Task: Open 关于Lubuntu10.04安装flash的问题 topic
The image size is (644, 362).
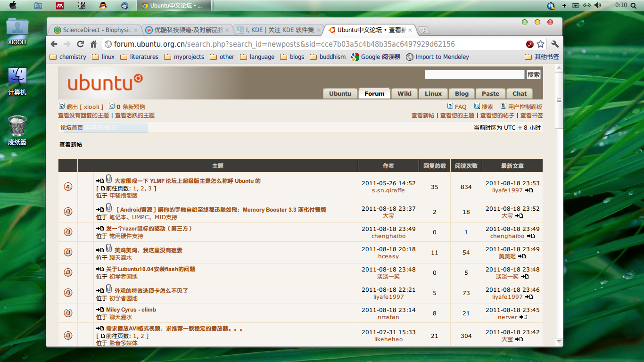Action: tap(150, 269)
